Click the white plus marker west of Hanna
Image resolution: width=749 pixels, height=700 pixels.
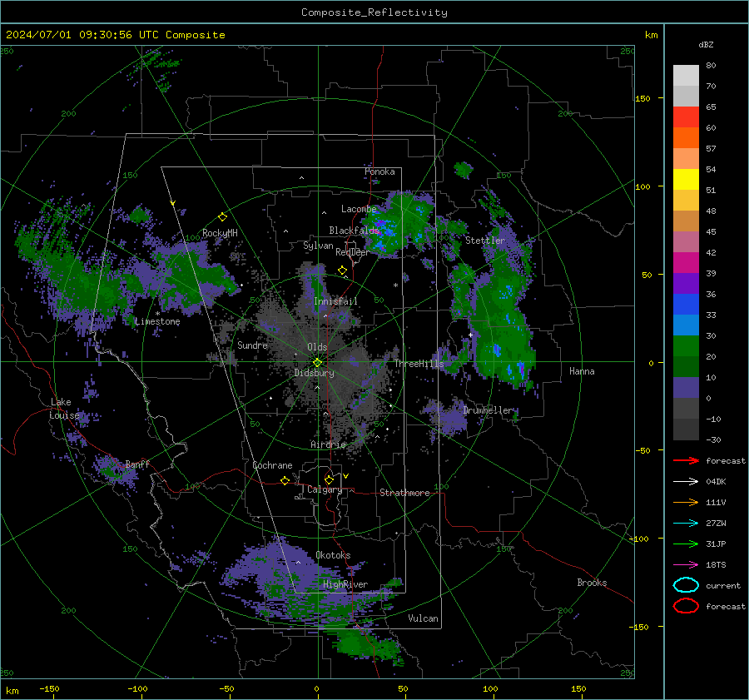click(x=470, y=335)
